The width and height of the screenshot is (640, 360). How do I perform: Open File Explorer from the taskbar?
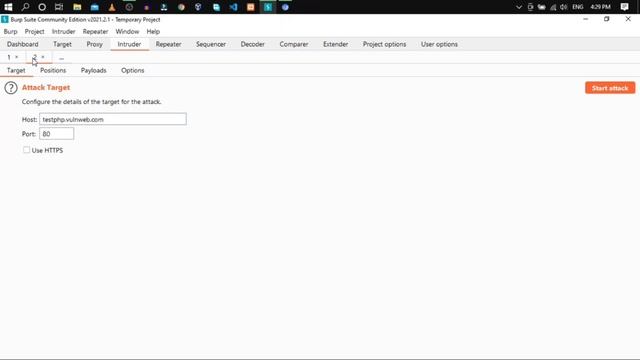tap(77, 7)
